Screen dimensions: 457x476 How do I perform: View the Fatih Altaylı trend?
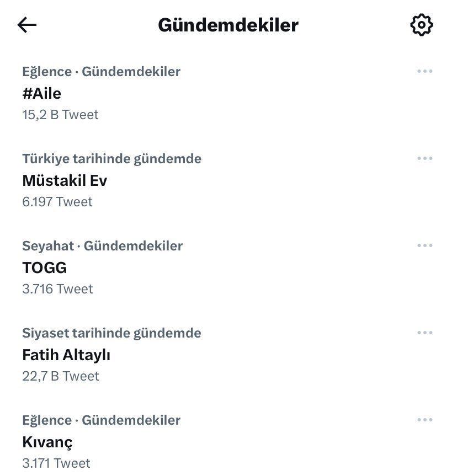tap(66, 355)
